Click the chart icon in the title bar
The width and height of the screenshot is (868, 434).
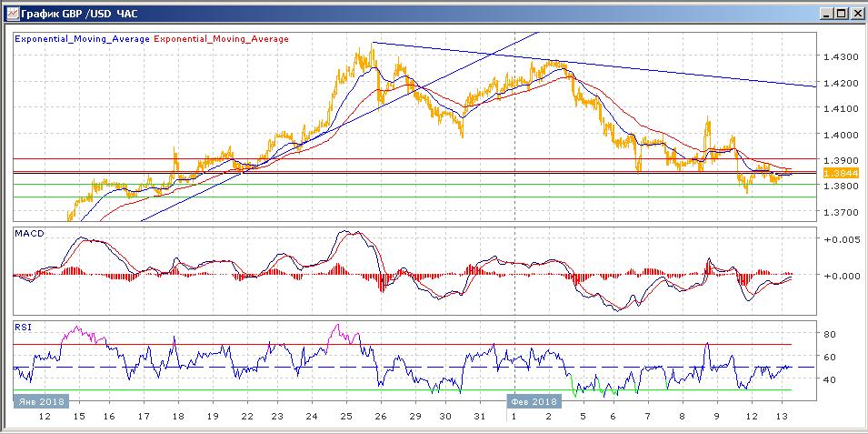(x=10, y=13)
